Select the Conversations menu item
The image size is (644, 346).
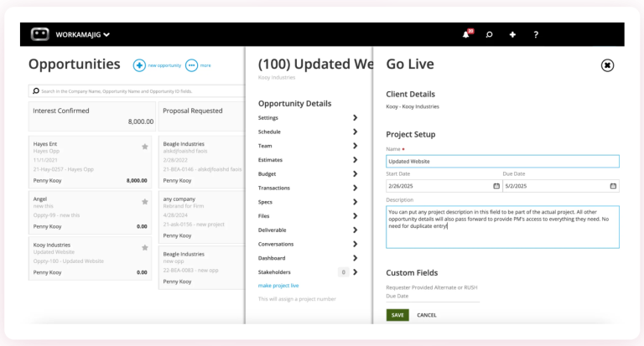click(276, 245)
